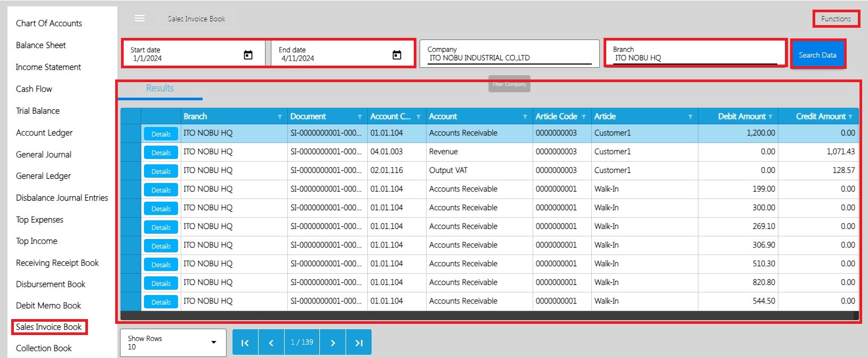This screenshot has height=358, width=868.
Task: Filter the Debit Amount column
Action: [770, 117]
